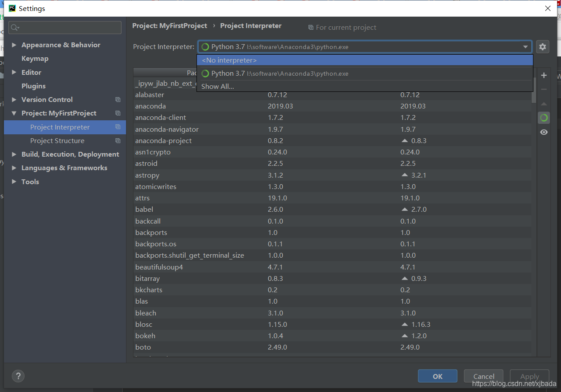The height and width of the screenshot is (392, 561).
Task: Toggle the Conda package manager icon
Action: tap(544, 118)
